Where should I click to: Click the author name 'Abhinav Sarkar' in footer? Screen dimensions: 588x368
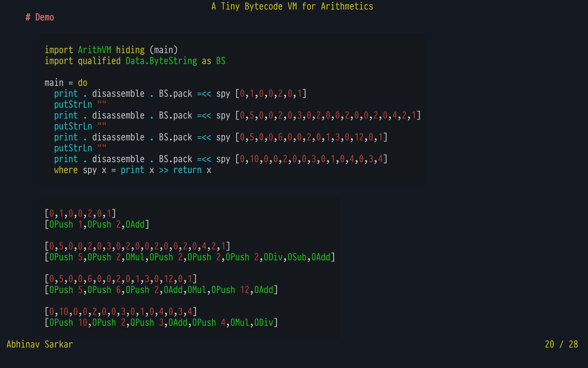pyautogui.click(x=40, y=344)
